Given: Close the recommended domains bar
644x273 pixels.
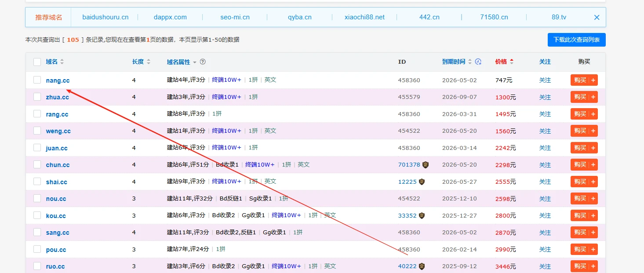Looking at the screenshot, I should pos(597,18).
